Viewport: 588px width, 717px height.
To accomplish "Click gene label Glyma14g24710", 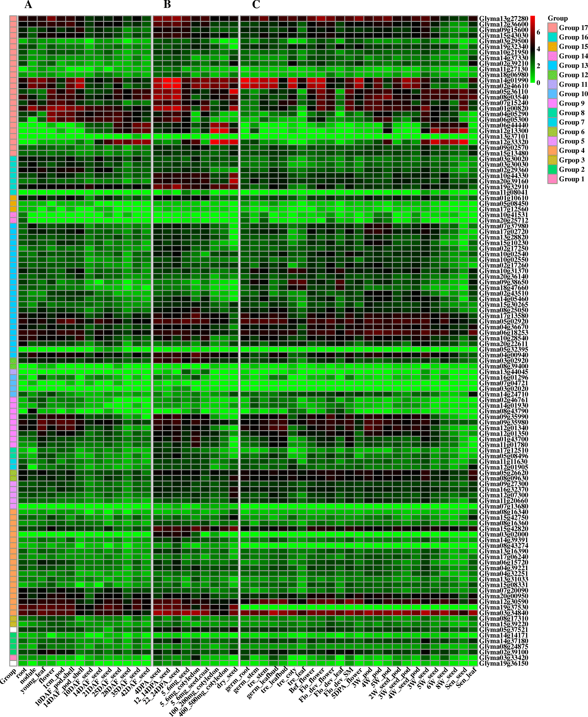I will 504,394.
